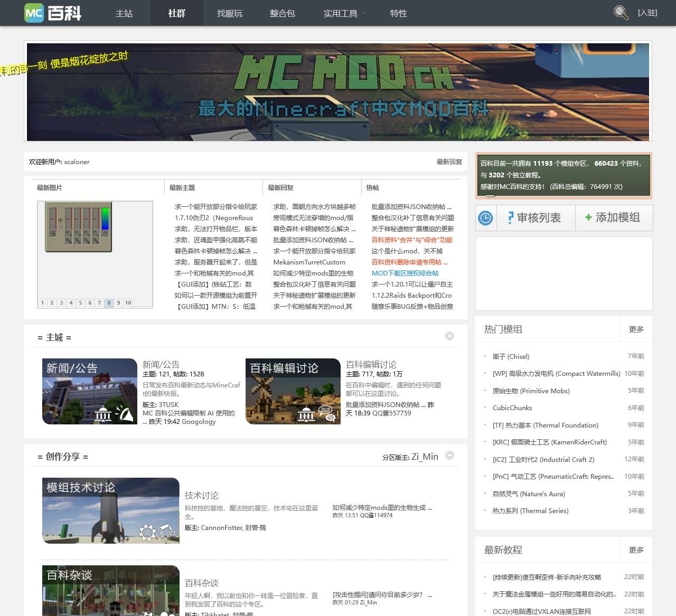Click the question-mark 审核列表 icon button
The width and height of the screenshot is (676, 616).
535,217
